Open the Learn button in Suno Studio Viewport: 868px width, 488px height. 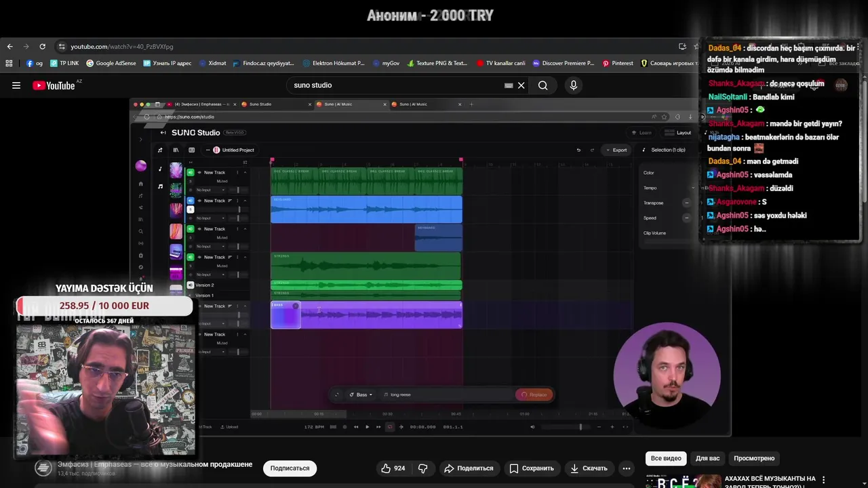point(642,133)
